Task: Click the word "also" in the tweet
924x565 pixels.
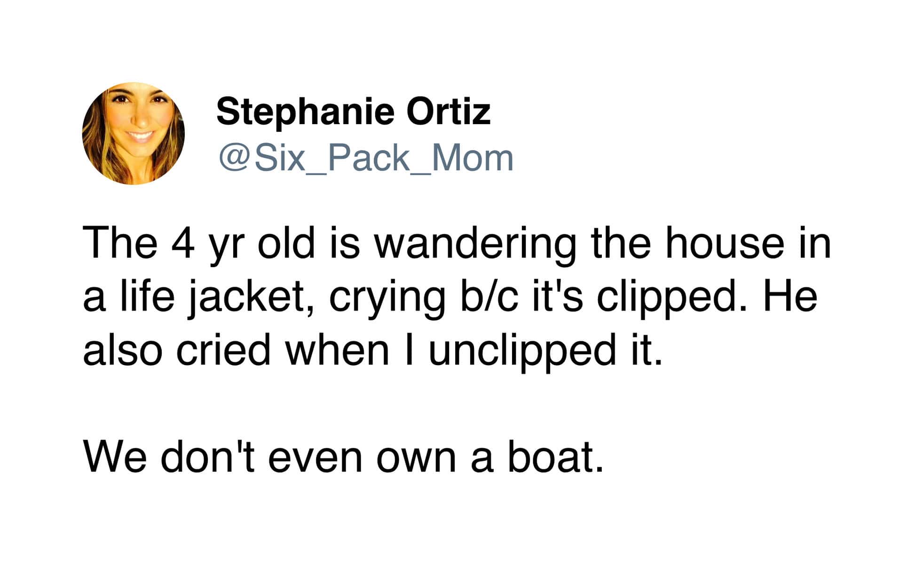Action: point(122,350)
